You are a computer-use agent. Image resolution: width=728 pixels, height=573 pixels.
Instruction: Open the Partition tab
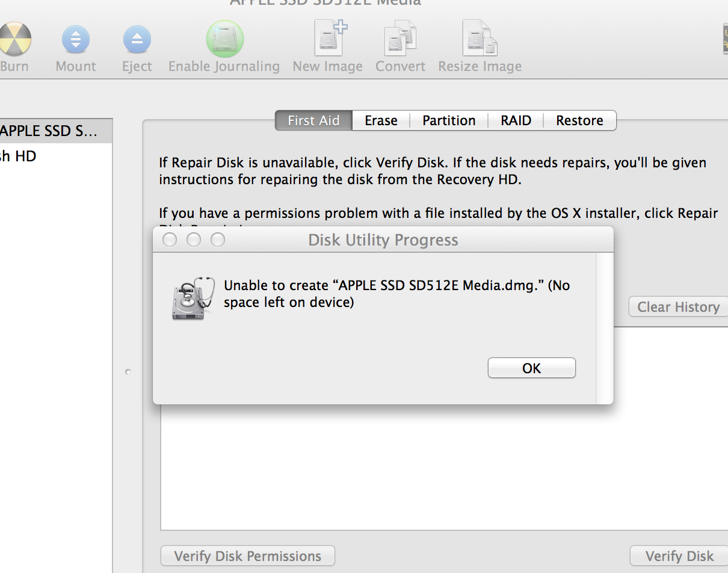click(449, 120)
